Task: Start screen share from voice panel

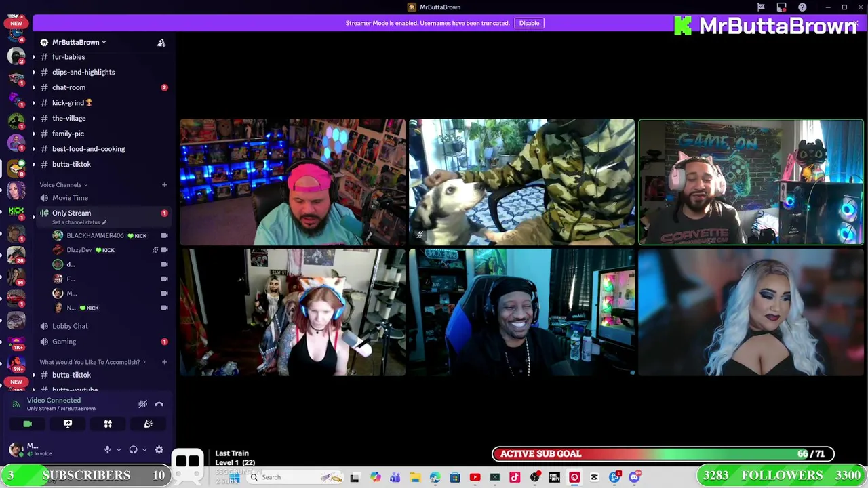Action: pos(68,424)
